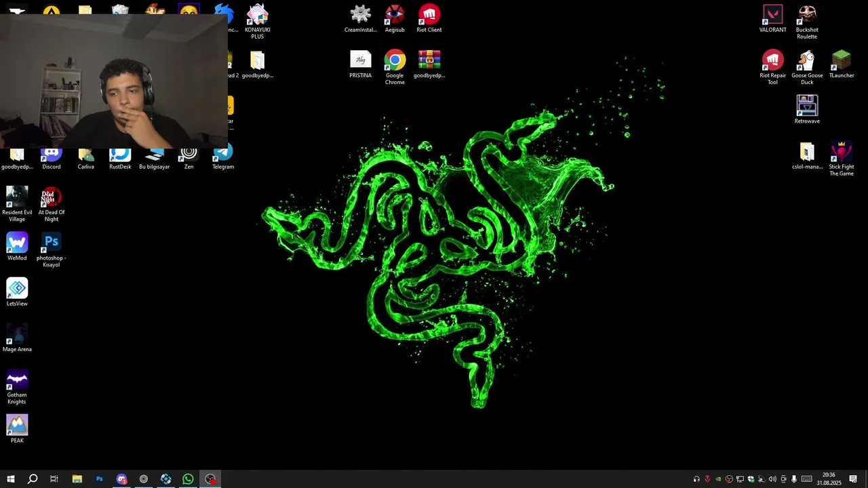Screen dimensions: 868x488
Task: Launch the Riot Client shortcut
Action: point(429,18)
